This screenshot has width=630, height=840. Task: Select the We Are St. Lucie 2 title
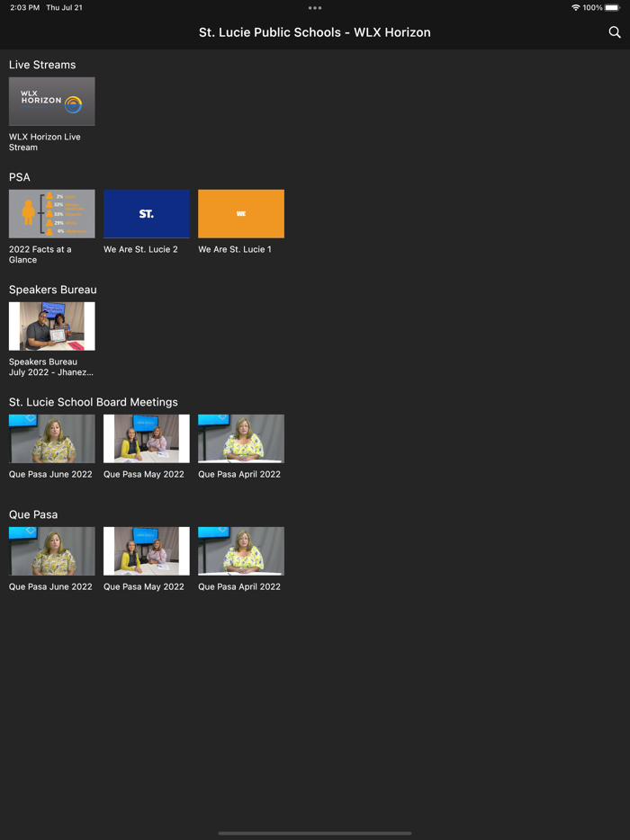(140, 249)
